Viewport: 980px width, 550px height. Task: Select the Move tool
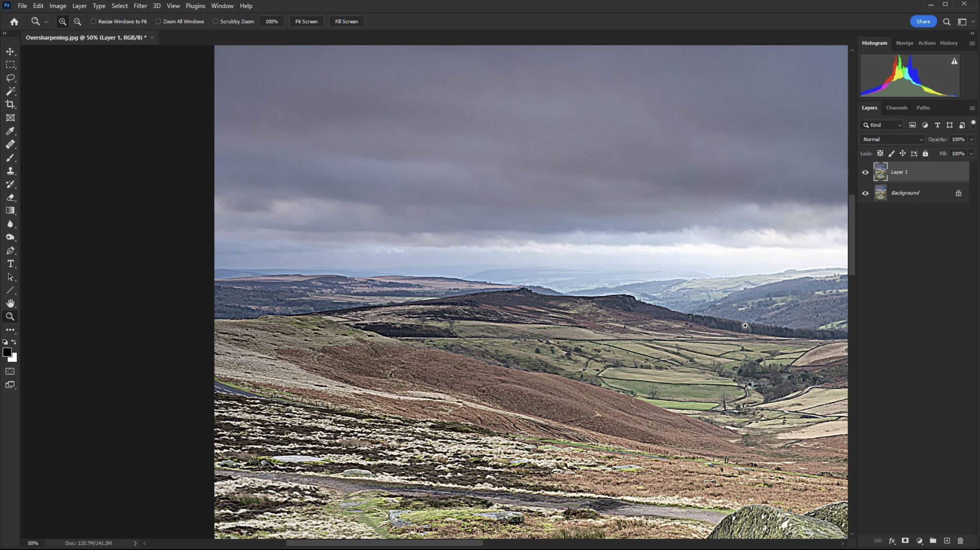coord(10,52)
